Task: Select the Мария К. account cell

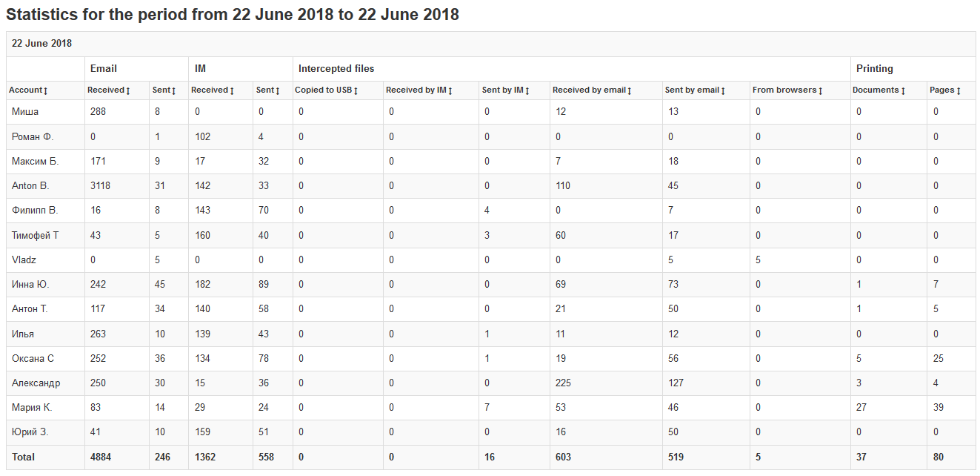Action: 32,408
